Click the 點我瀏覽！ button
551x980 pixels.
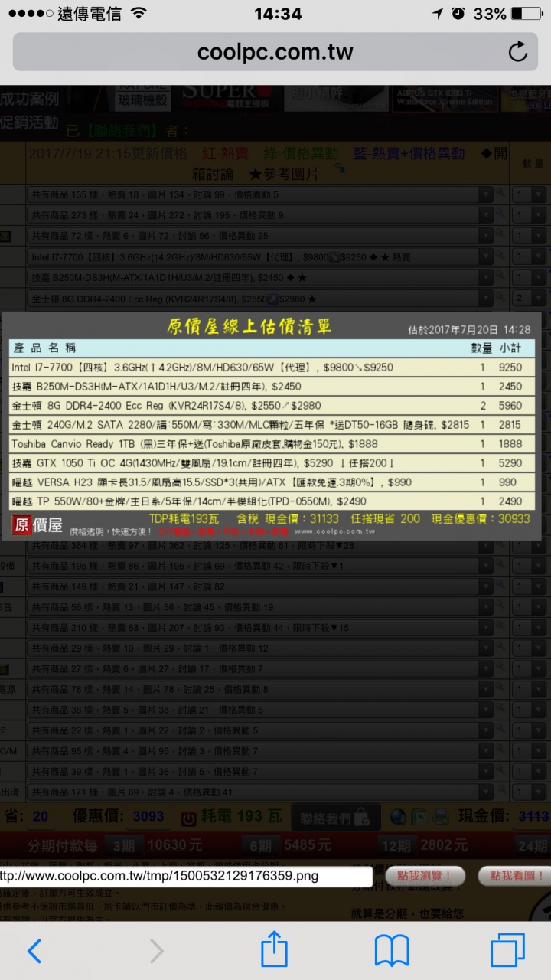(x=425, y=876)
